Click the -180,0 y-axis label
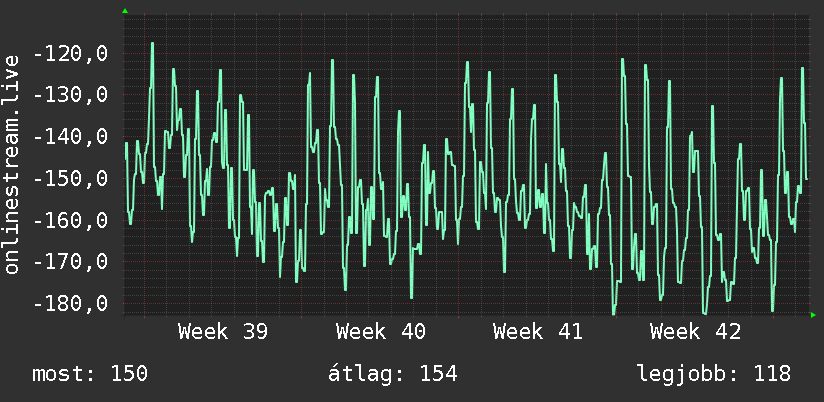Viewport: 824px width, 402px height. coord(70,303)
